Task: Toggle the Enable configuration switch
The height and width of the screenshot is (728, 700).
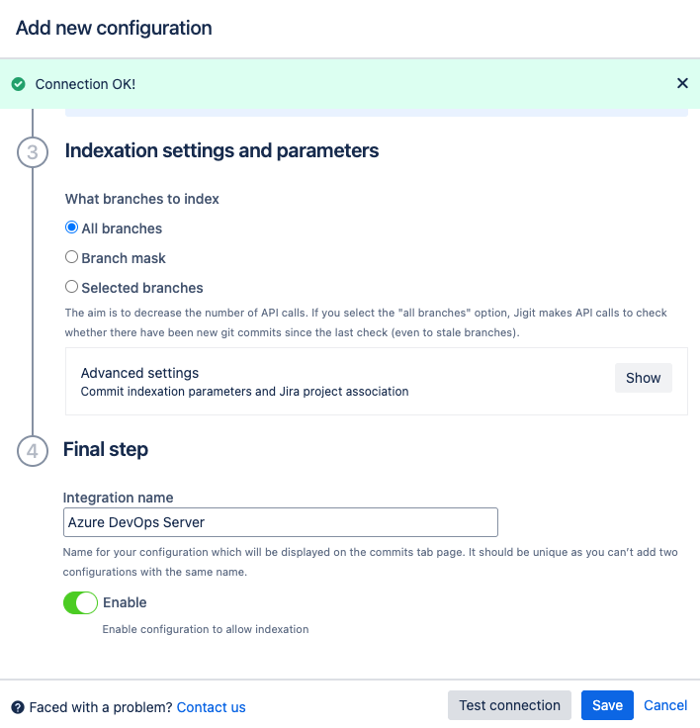Action: pos(80,602)
